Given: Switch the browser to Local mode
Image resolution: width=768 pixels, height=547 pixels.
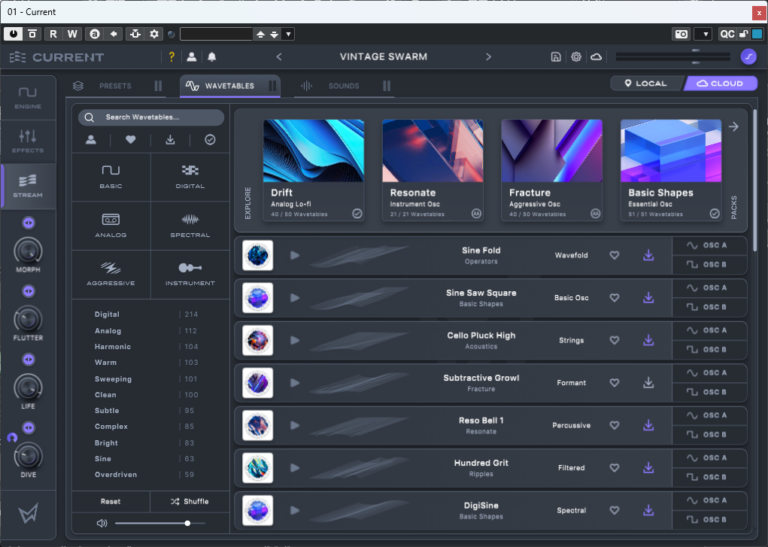Looking at the screenshot, I should pos(645,84).
